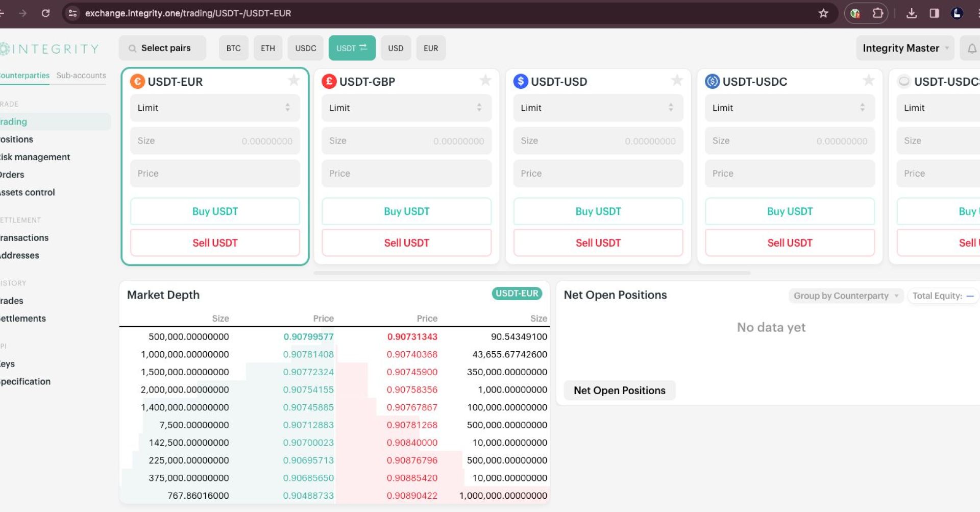This screenshot has width=980, height=512.
Task: Click the USDC coin icon on USDT-USDC card
Action: click(712, 81)
